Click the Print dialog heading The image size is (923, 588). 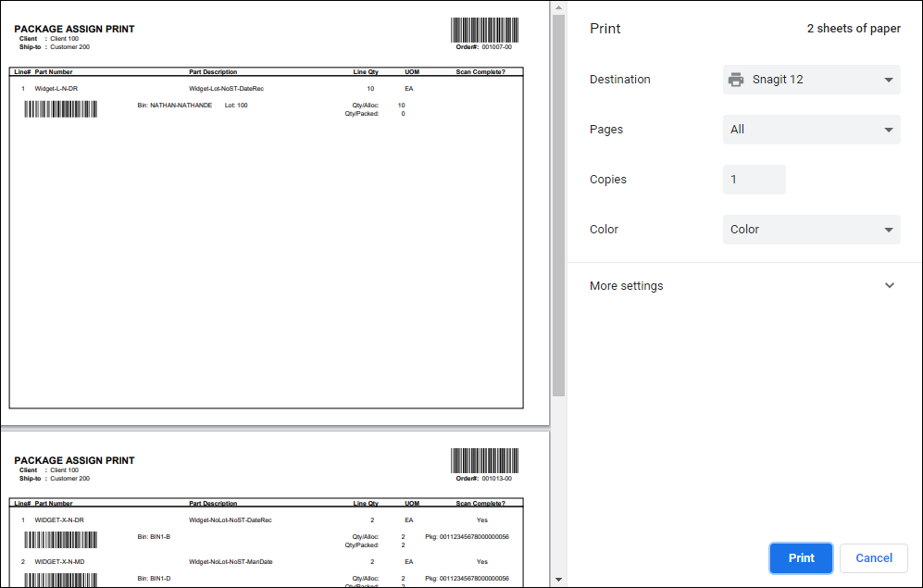coord(605,29)
